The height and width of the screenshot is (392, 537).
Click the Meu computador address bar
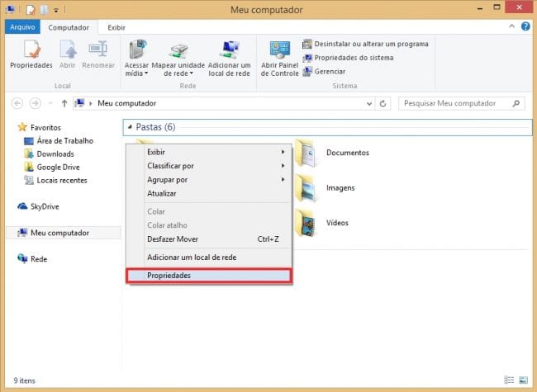(222, 103)
